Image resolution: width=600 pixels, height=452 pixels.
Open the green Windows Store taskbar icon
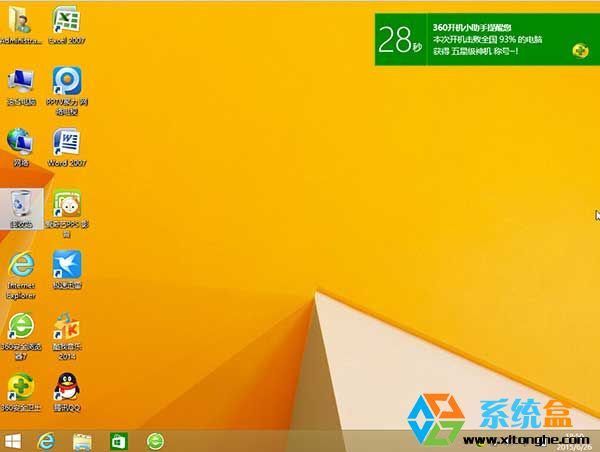tap(118, 441)
